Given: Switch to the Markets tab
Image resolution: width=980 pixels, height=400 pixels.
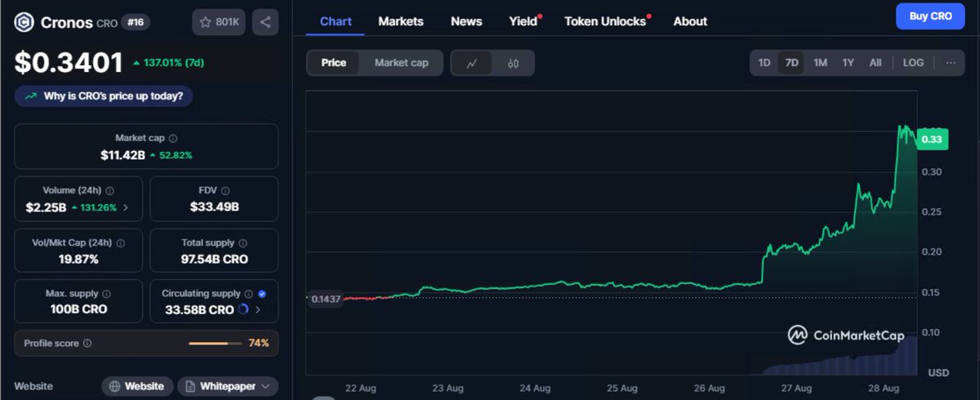Looking at the screenshot, I should coord(401,21).
